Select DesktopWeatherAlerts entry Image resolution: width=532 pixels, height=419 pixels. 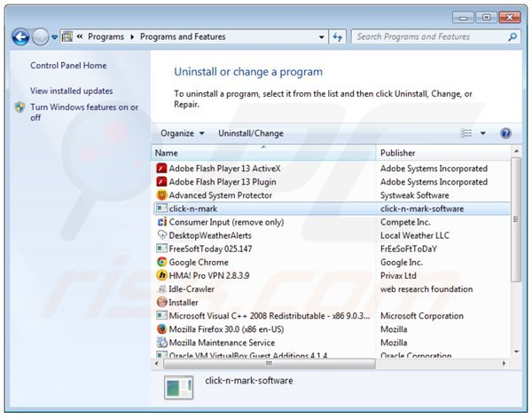(x=210, y=235)
